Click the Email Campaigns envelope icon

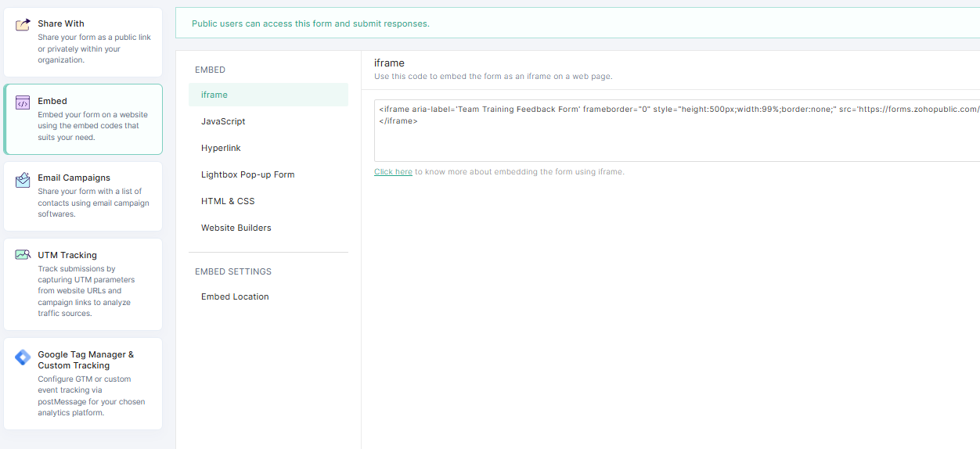tap(23, 180)
